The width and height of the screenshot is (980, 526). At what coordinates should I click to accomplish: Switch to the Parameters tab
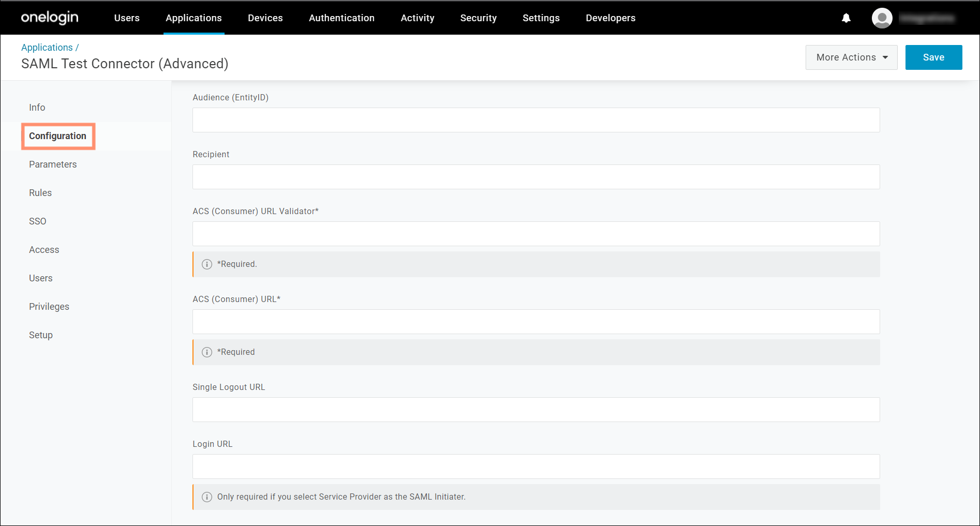click(53, 164)
